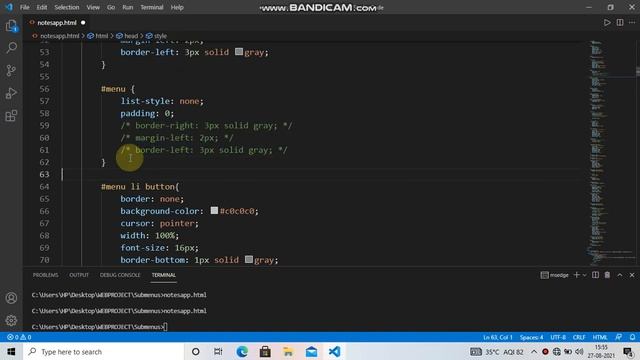Click in Type here to search box
The width and height of the screenshot is (640, 360).
pos(102,351)
